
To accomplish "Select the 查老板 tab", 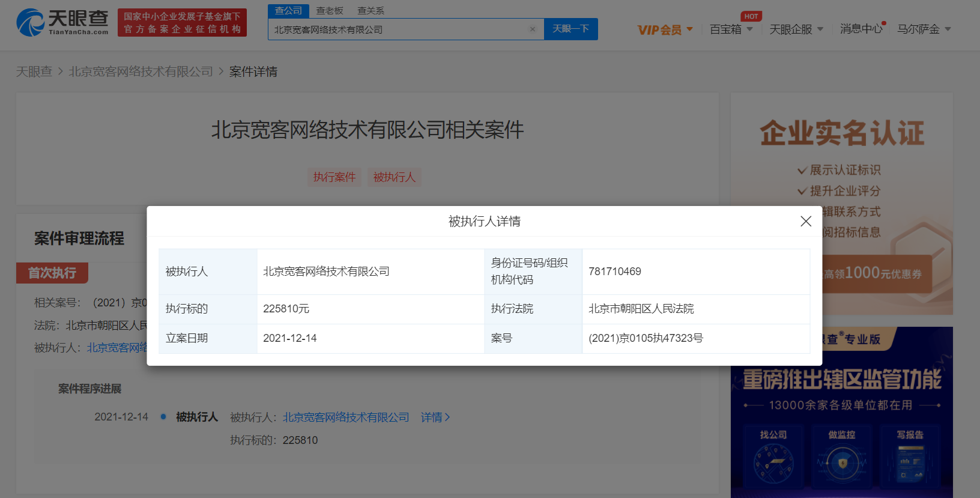I will 330,11.
